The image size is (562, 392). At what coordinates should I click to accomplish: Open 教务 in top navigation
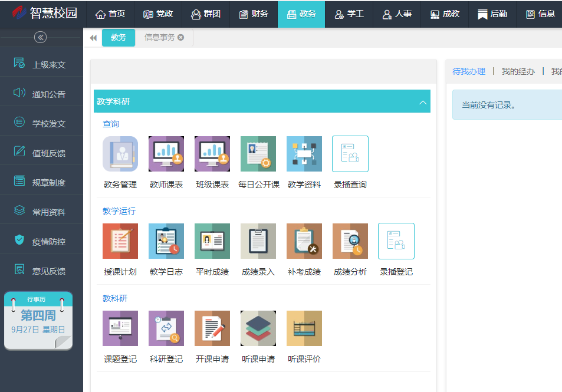click(301, 14)
